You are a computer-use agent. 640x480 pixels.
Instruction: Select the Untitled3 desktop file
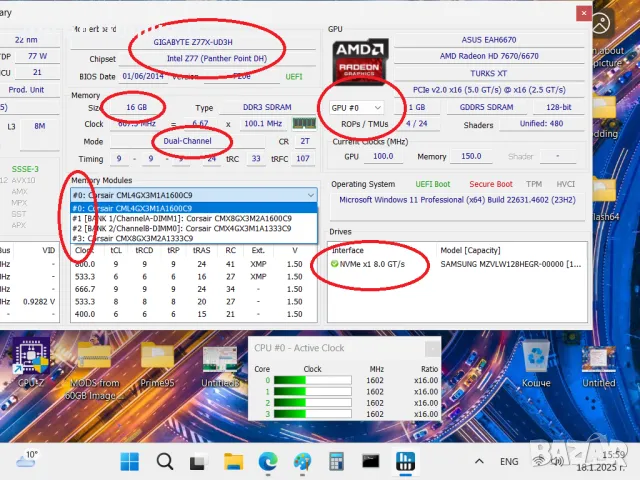pos(220,366)
